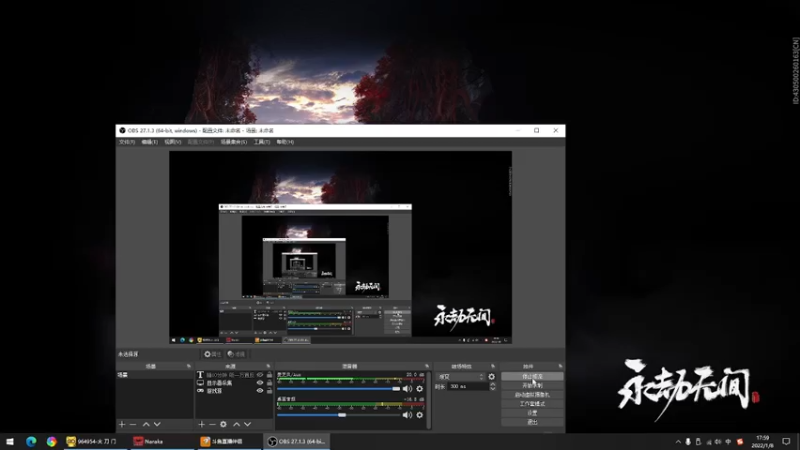
Task: Open the notification center icon
Action: (786, 442)
